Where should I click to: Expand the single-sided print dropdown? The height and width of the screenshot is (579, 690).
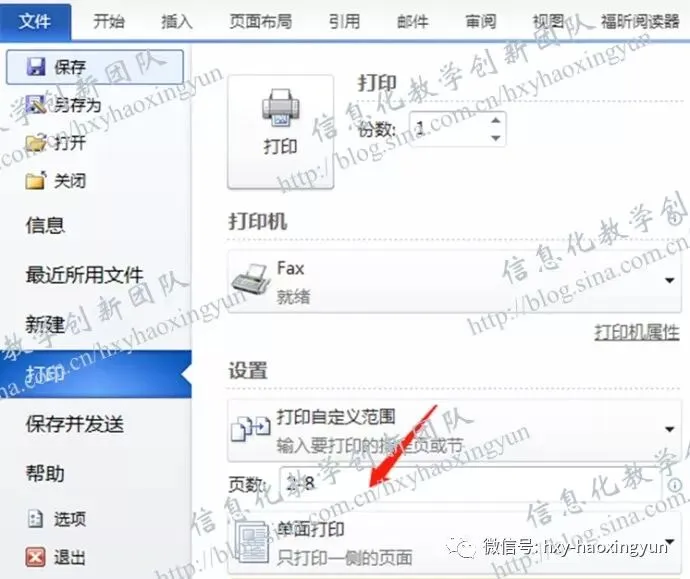(669, 542)
